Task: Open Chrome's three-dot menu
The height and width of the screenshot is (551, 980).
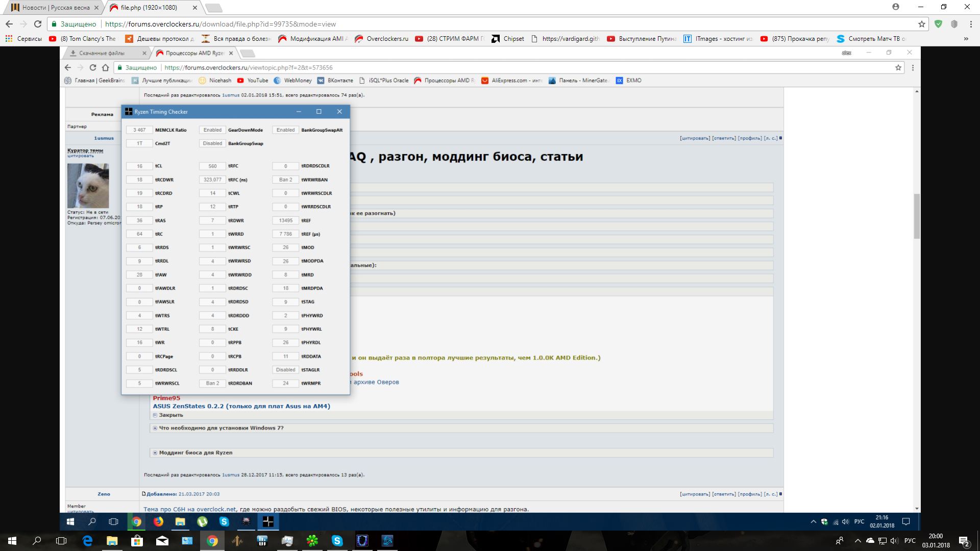Action: (970, 24)
